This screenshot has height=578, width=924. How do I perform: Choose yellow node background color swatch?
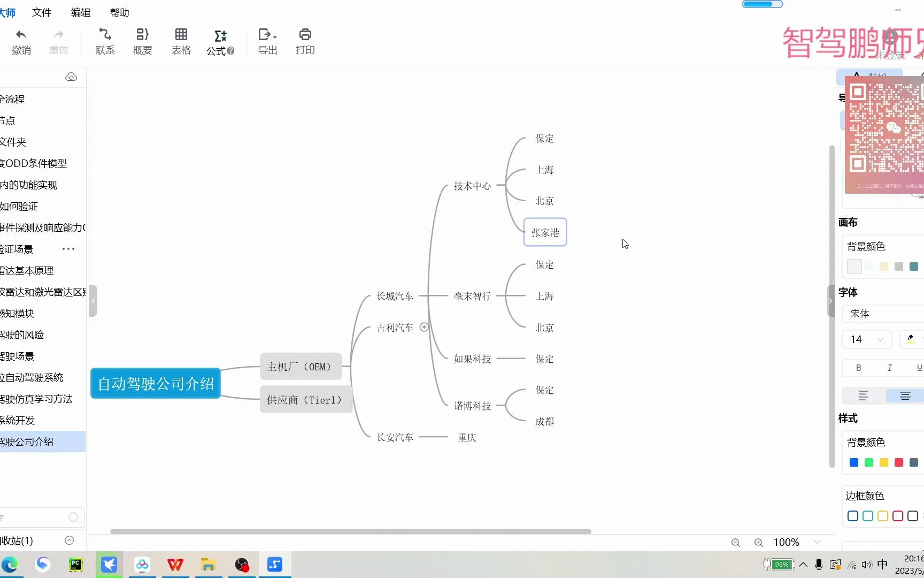pos(884,462)
